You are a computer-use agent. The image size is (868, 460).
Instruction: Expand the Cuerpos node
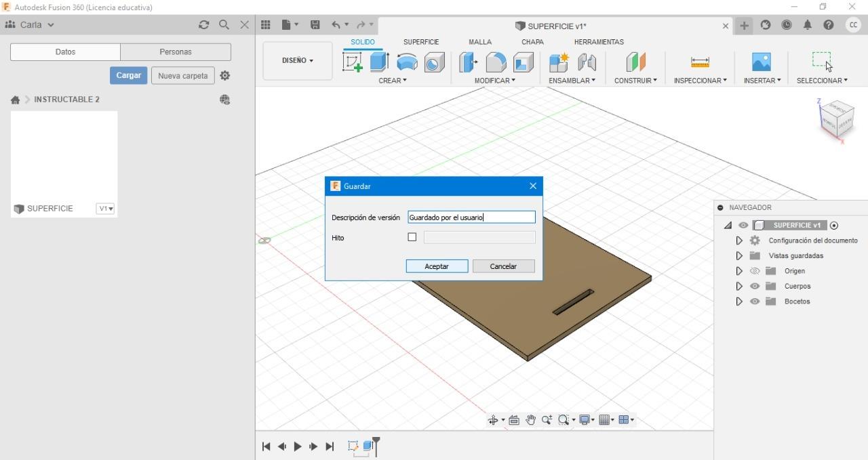(739, 286)
